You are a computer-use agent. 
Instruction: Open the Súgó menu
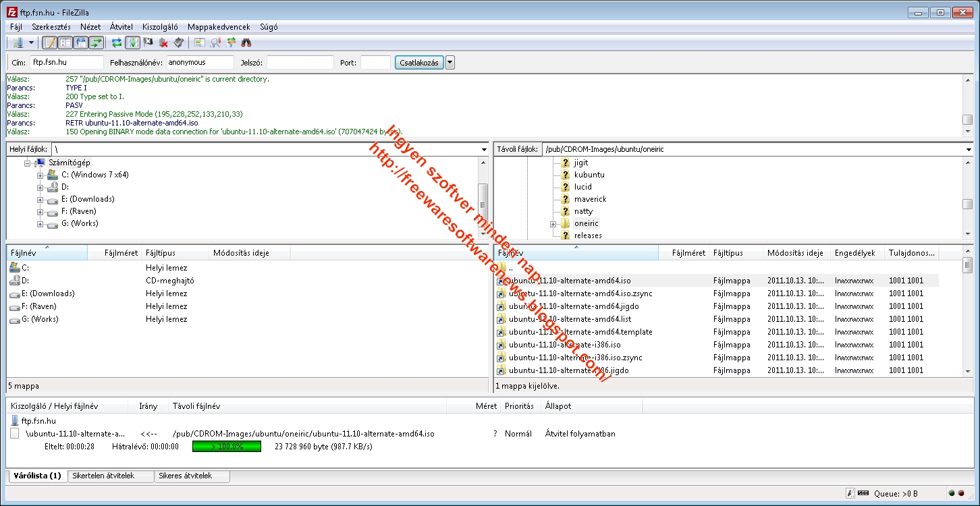click(x=269, y=27)
